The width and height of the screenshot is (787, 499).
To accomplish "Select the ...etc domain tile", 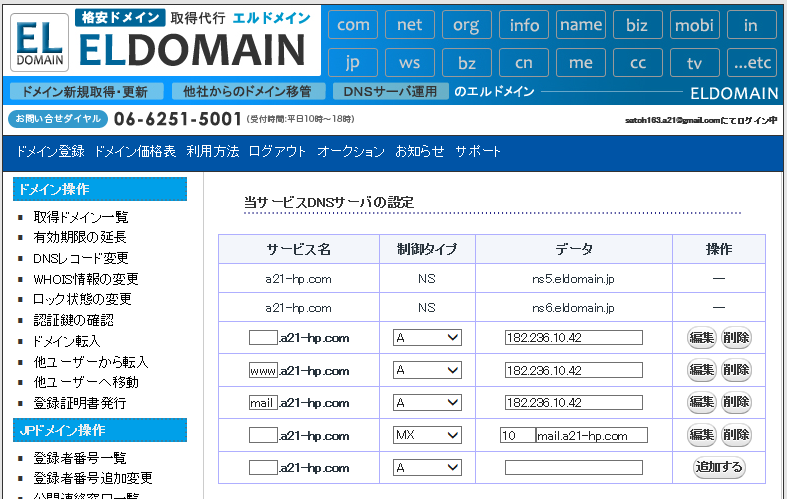I will pos(751,63).
